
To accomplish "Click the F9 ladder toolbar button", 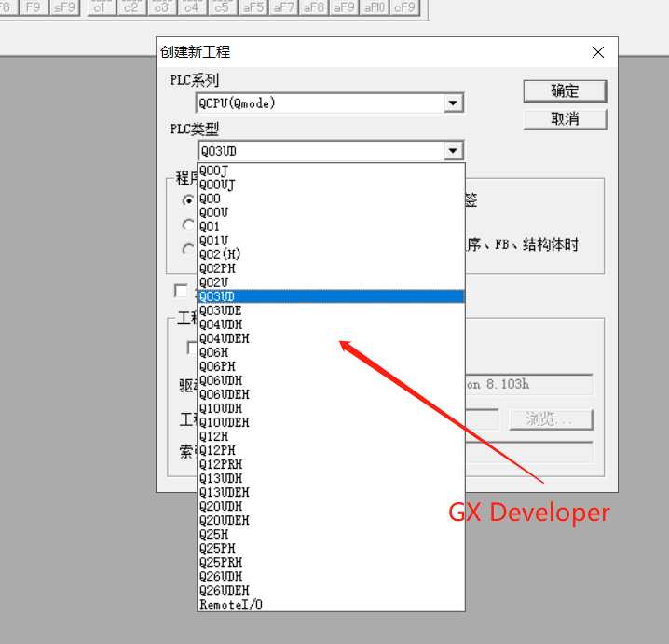I will pyautogui.click(x=33, y=8).
